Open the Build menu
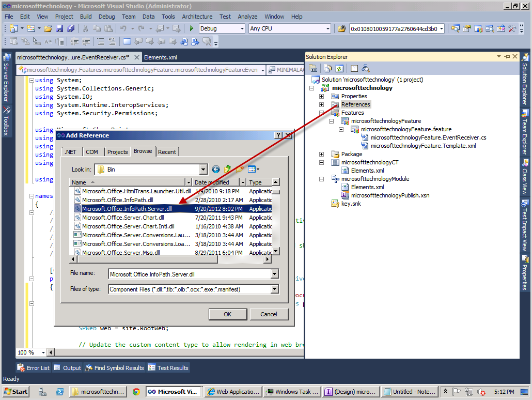Screen dimensions: 532x400 click(x=85, y=17)
